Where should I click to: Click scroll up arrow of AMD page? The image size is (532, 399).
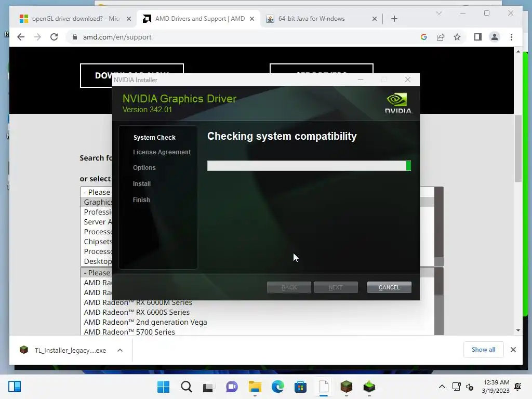click(518, 51)
